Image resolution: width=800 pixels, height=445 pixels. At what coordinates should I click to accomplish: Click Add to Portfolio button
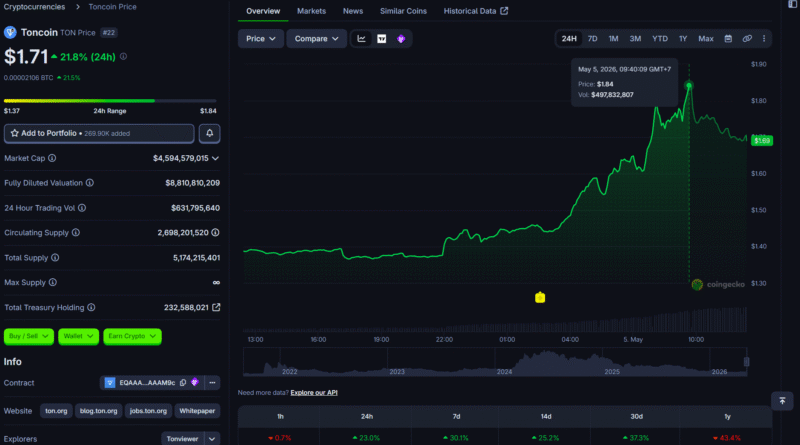coord(99,133)
